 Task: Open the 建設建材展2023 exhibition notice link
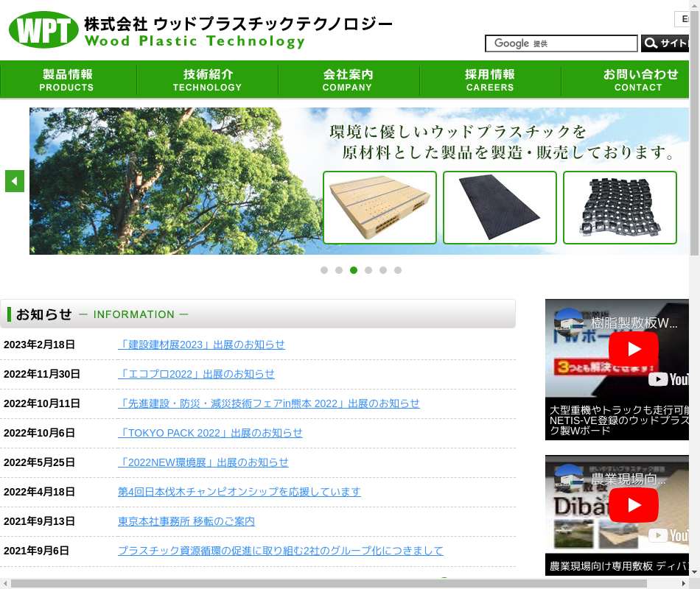tap(201, 345)
